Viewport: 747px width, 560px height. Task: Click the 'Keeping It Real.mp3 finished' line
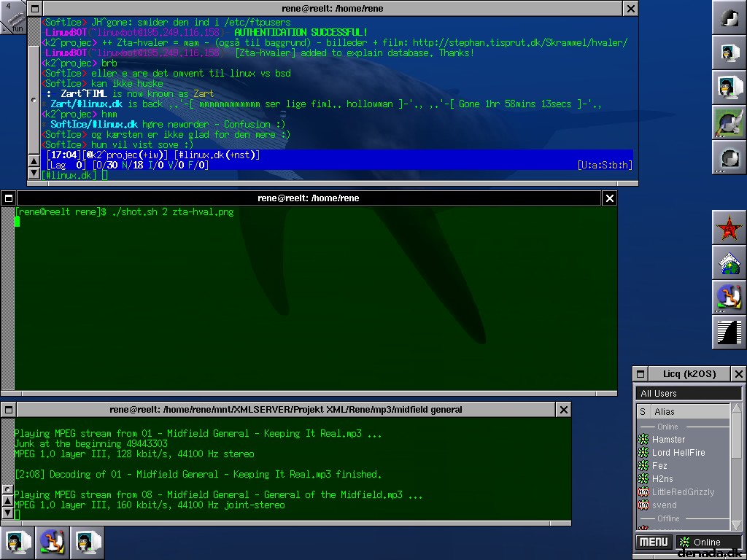(198, 474)
